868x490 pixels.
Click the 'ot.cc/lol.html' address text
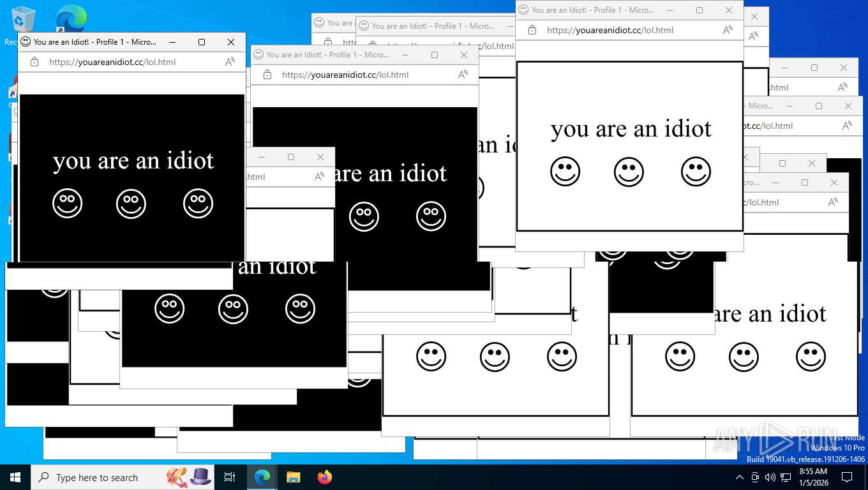768,126
